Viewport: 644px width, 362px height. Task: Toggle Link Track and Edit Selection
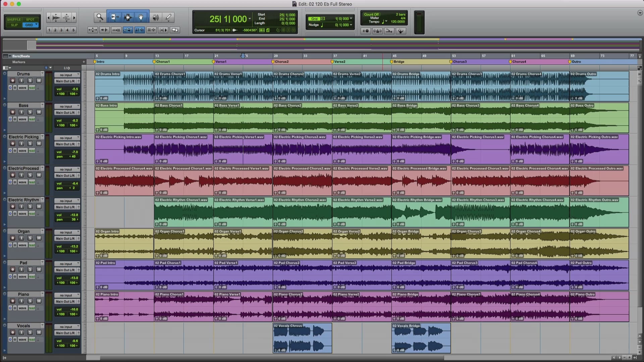151,30
